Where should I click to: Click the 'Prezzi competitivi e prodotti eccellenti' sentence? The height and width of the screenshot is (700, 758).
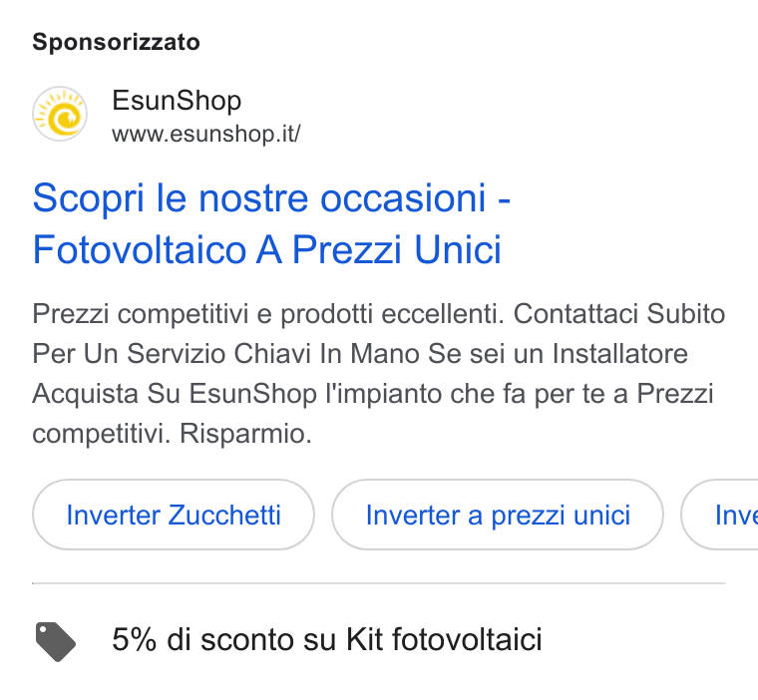click(268, 314)
